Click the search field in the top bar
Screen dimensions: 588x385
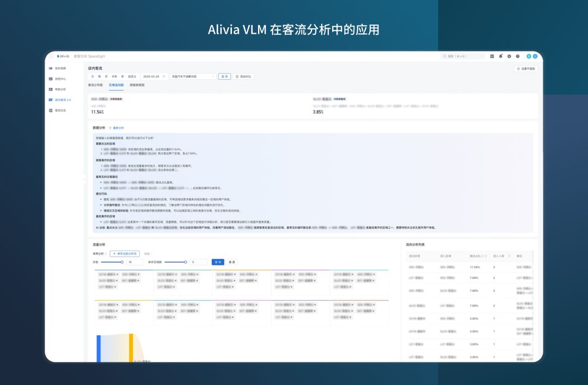point(464,56)
